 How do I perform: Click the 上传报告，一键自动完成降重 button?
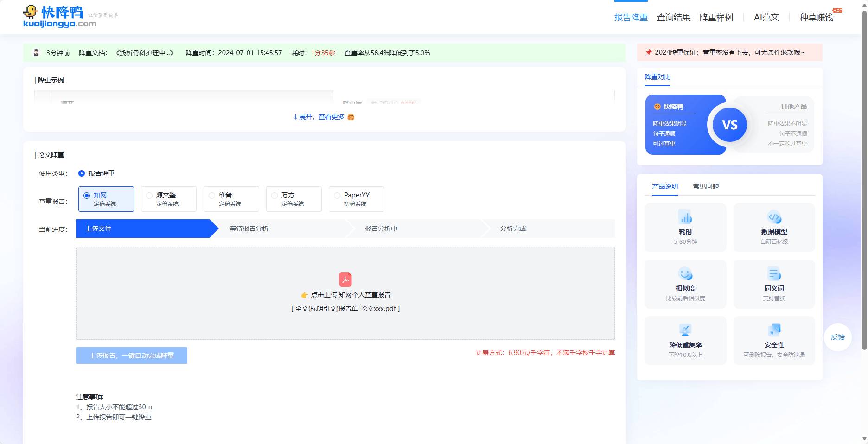click(131, 355)
